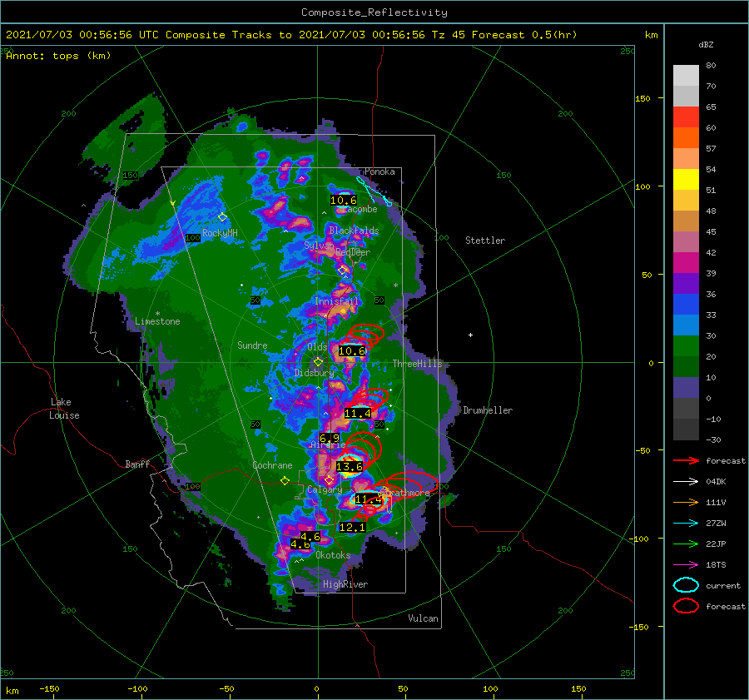The image size is (749, 700).
Task: Click the yellow diamond marker above Calgary
Action: point(329,479)
